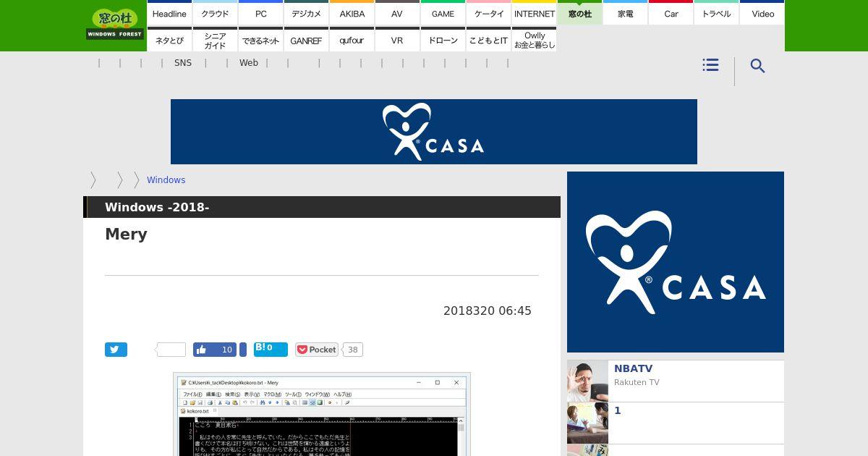Open the PC tab

point(260,13)
